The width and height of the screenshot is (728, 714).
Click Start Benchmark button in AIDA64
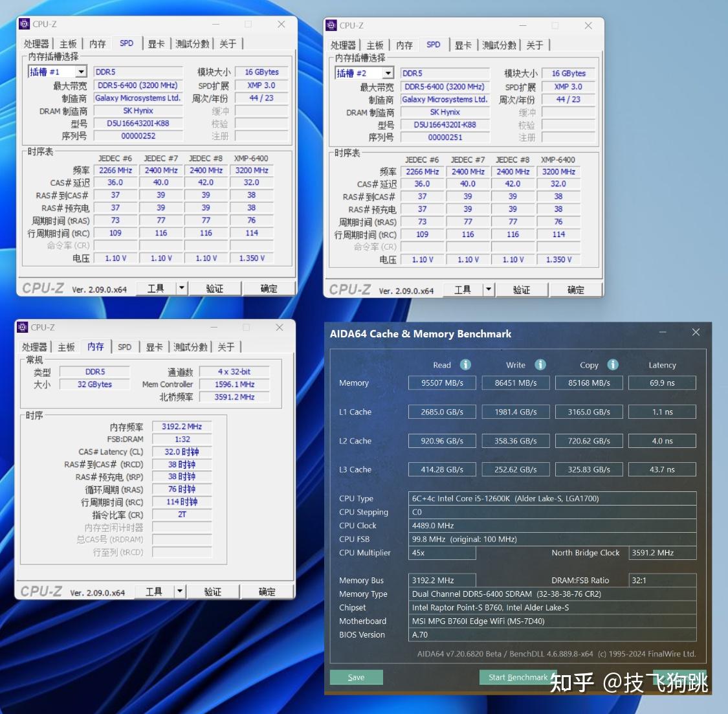tap(518, 677)
